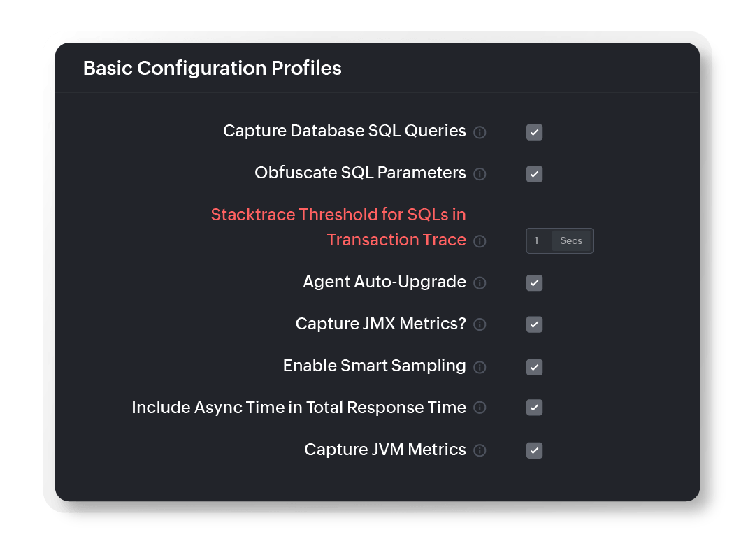Toggle Capture JMX Metrics checkbox

click(x=534, y=325)
